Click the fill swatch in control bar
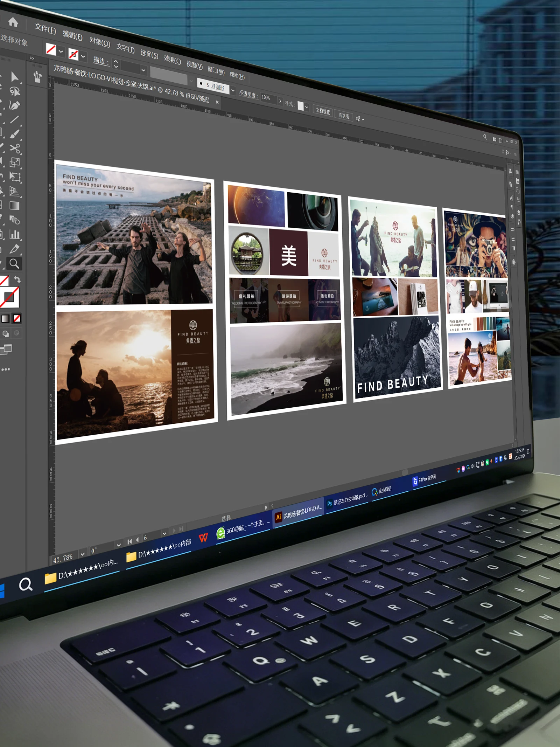The height and width of the screenshot is (747, 560). (51, 49)
